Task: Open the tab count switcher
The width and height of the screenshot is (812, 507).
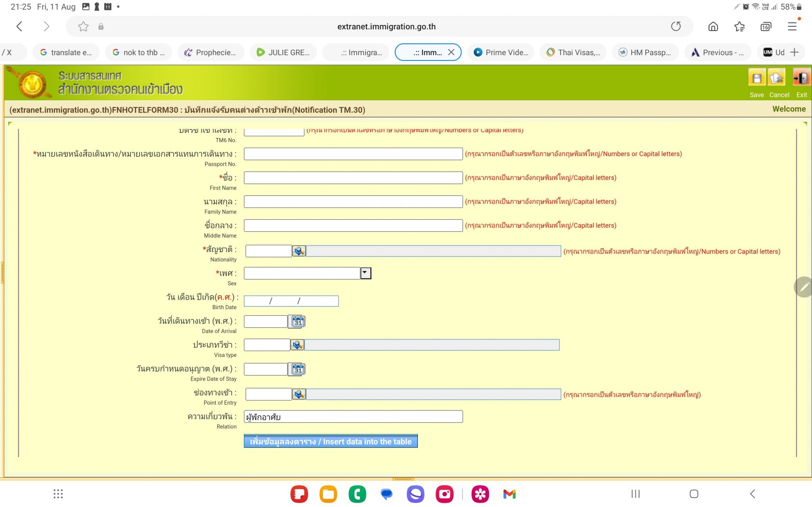Action: pos(766,27)
